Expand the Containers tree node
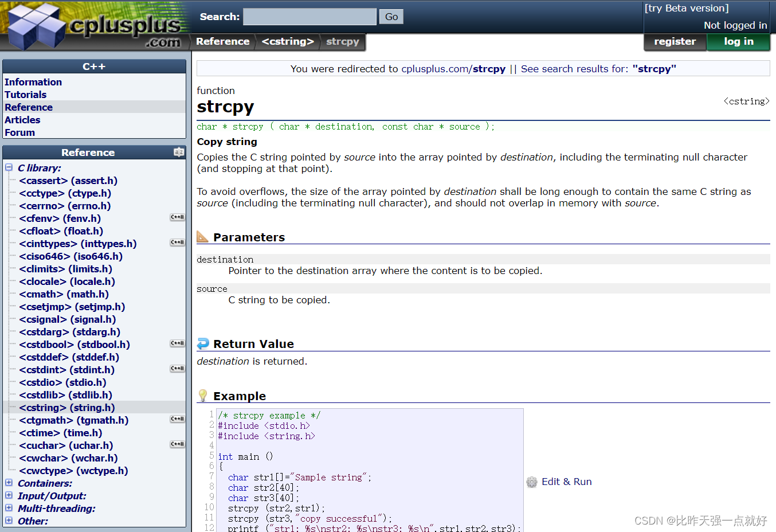Image resolution: width=776 pixels, height=532 pixels. (9, 483)
